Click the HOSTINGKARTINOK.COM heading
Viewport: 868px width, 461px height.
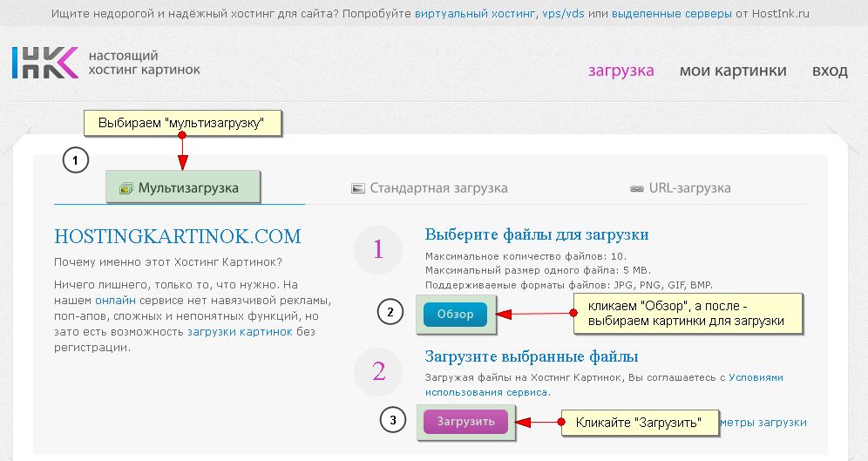click(178, 236)
